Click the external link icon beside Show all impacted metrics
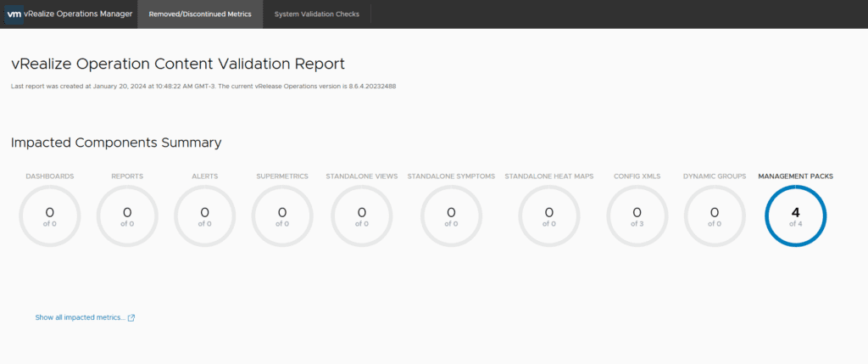 [x=131, y=318]
